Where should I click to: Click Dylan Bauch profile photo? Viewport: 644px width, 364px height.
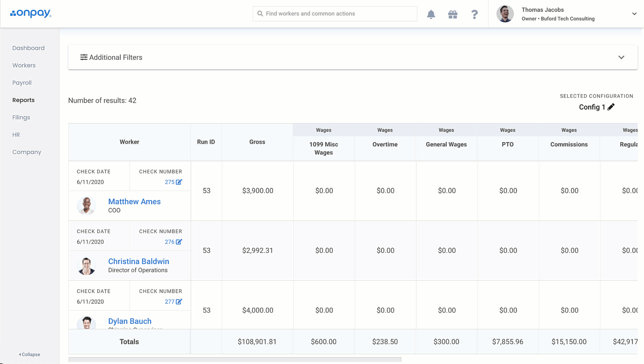click(x=86, y=323)
